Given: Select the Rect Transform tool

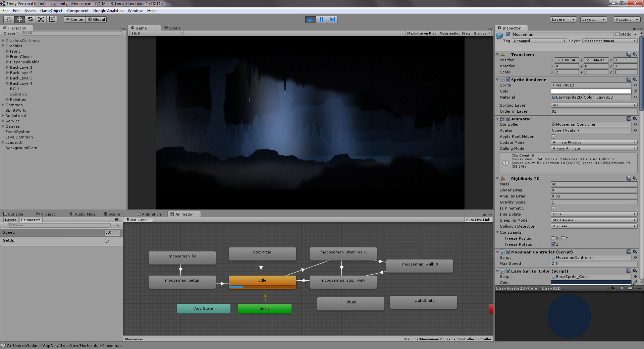Looking at the screenshot, I should 52,19.
